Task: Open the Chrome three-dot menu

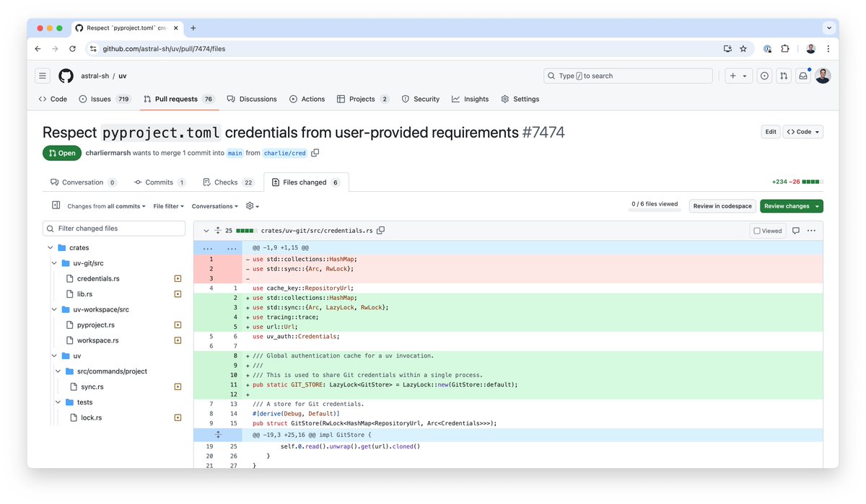Action: pos(827,48)
